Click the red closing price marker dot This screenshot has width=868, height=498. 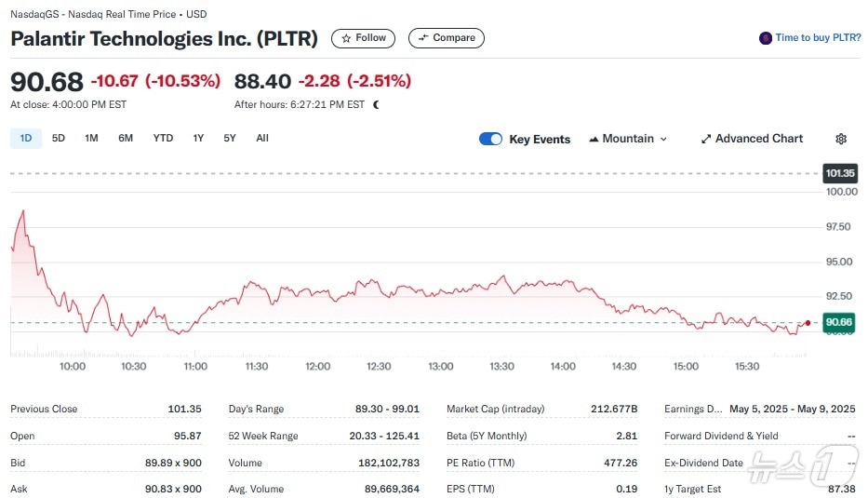(x=808, y=323)
